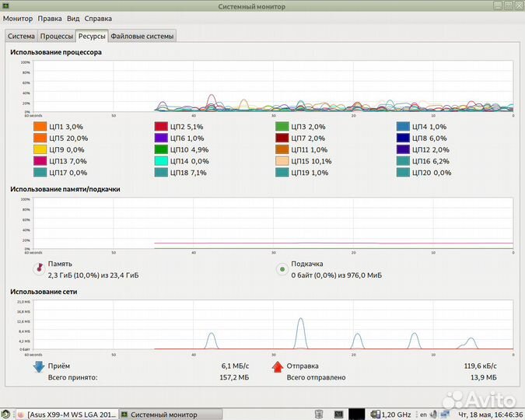The height and width of the screenshot is (420, 525).
Task: Open the Вид menu
Action: tap(73, 19)
